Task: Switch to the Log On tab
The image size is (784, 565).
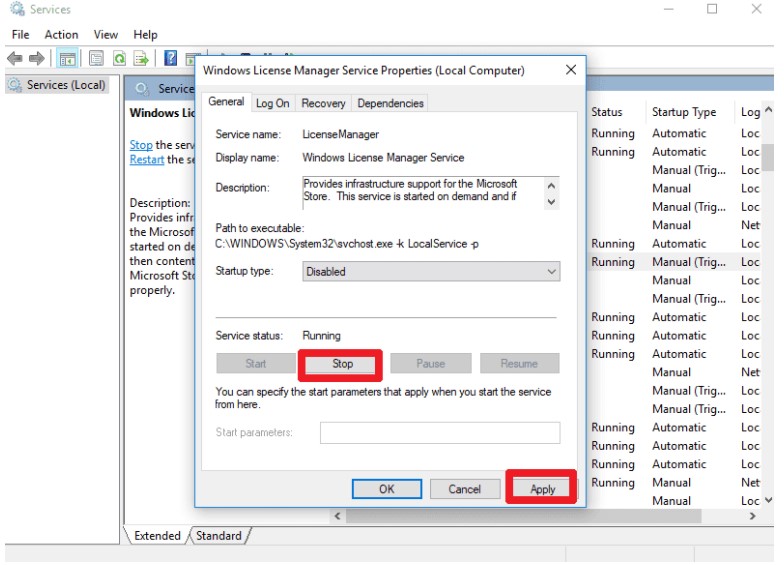Action: point(272,103)
